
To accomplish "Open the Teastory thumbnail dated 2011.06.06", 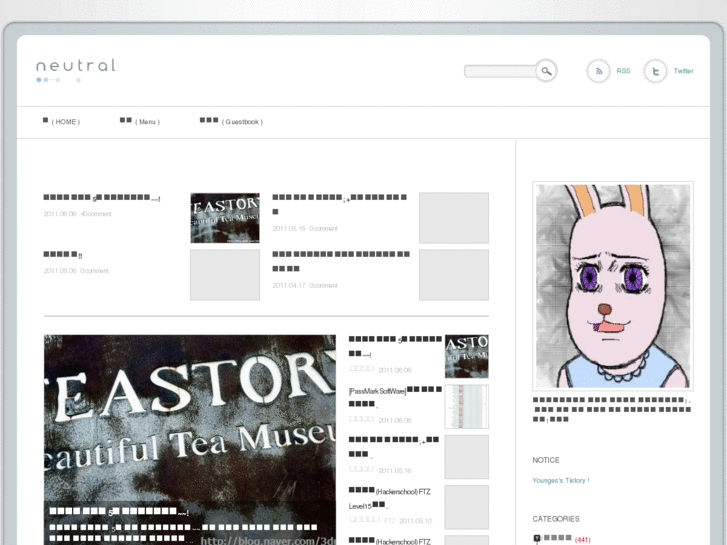I will (x=225, y=218).
